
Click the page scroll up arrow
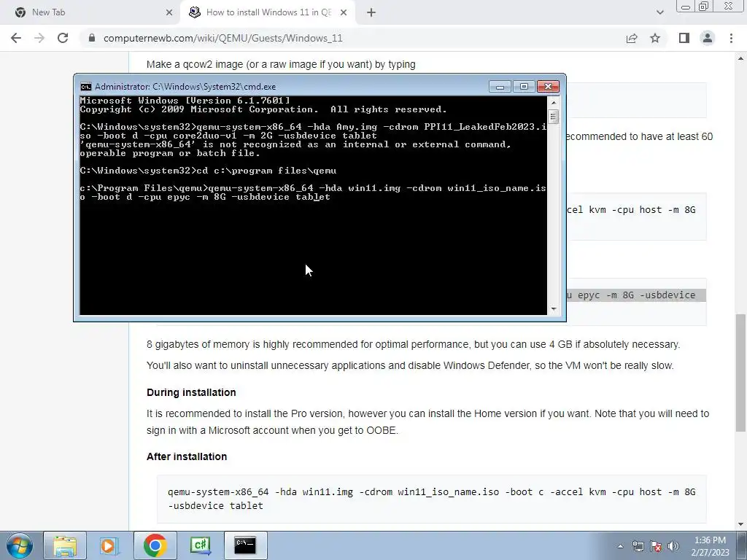pyautogui.click(x=740, y=58)
